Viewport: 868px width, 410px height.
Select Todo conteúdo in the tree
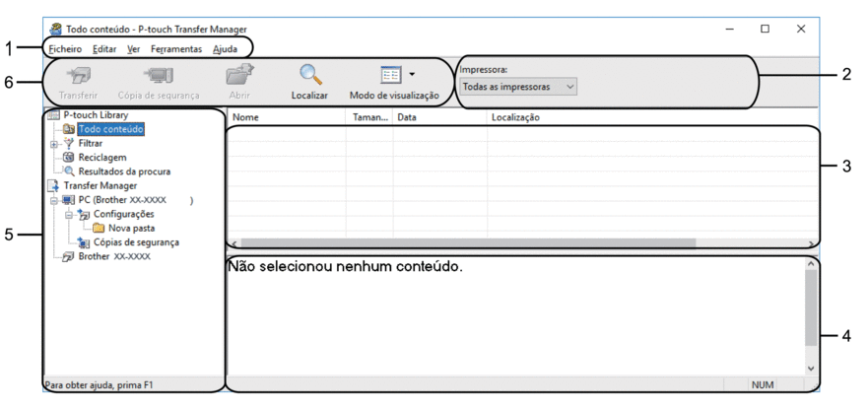click(110, 129)
